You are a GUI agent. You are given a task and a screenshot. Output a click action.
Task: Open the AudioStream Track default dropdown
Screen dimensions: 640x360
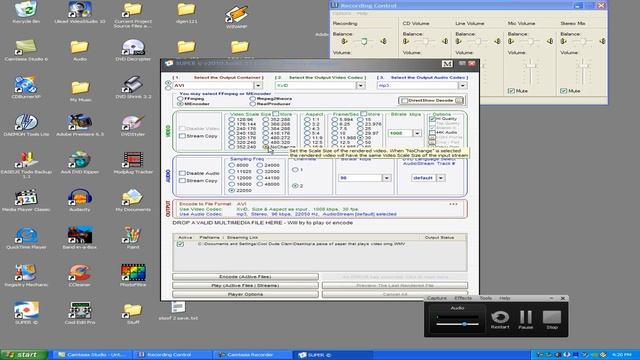[440, 178]
